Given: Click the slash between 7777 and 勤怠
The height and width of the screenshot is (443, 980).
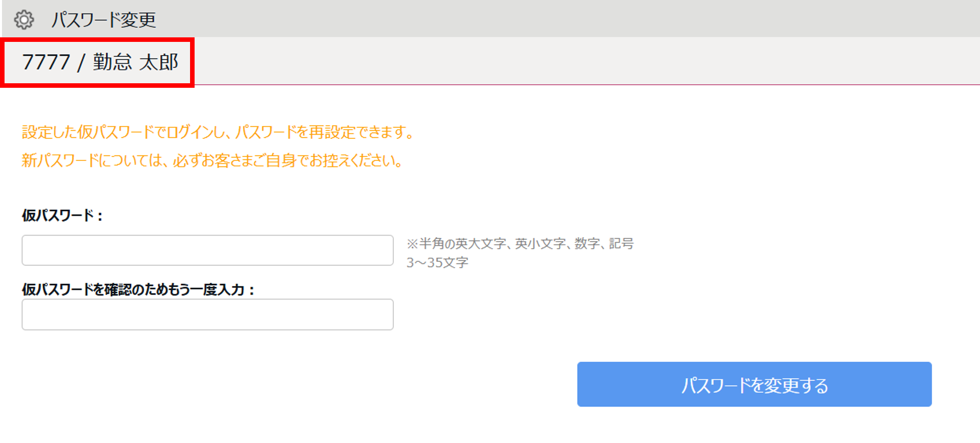Looking at the screenshot, I should click(81, 63).
